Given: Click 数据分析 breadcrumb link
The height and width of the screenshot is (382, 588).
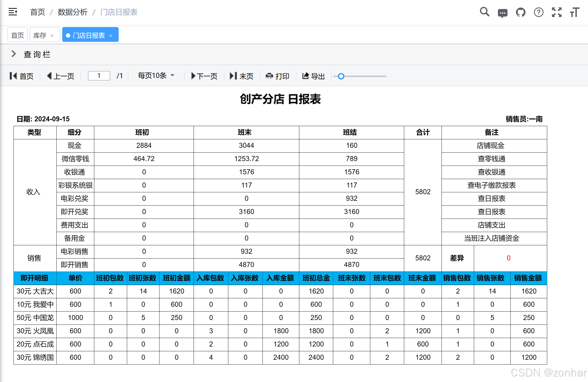Looking at the screenshot, I should tap(73, 12).
